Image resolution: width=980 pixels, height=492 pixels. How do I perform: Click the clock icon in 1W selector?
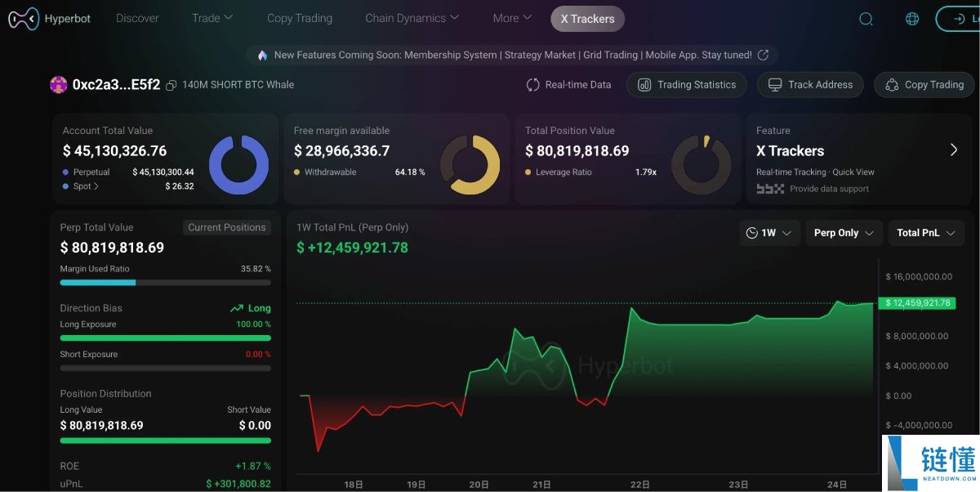(752, 233)
